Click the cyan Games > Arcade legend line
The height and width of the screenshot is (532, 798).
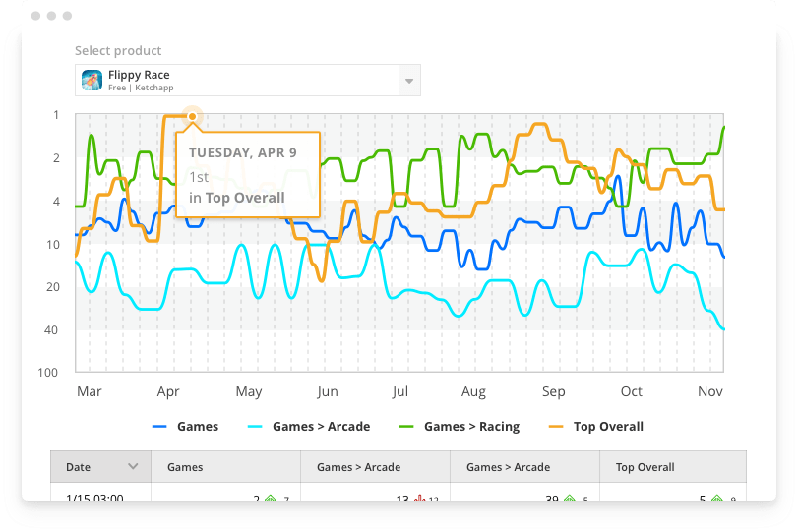pos(255,426)
